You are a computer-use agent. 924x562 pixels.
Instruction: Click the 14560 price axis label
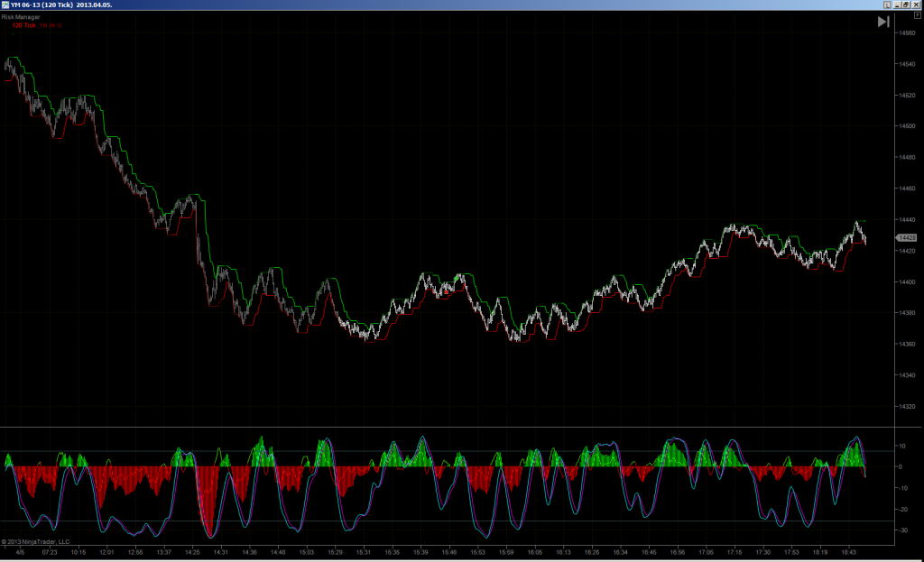pos(908,33)
